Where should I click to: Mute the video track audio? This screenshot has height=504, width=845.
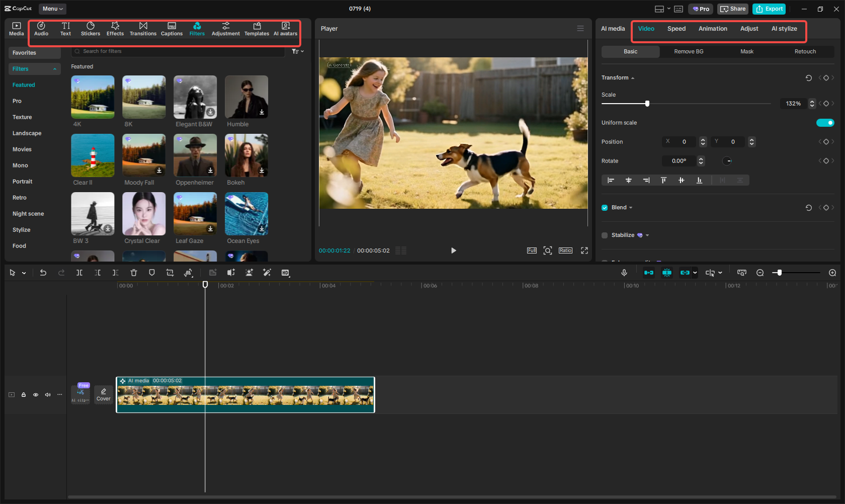(x=47, y=394)
